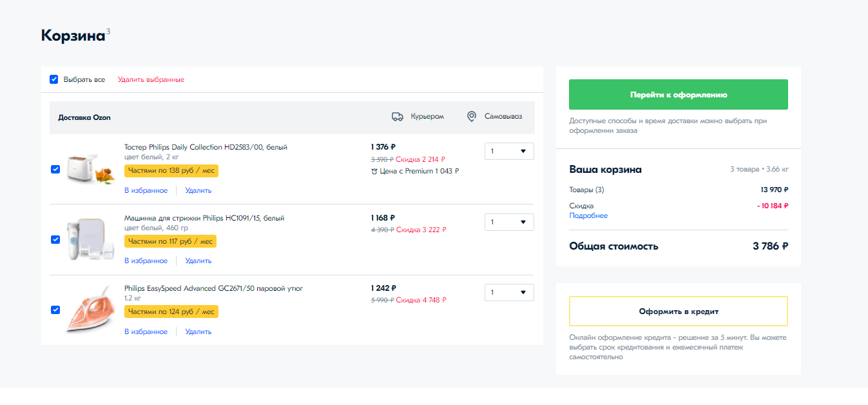The width and height of the screenshot is (868, 405).
Task: Click the "Общая стоимость" label
Action: pyautogui.click(x=613, y=246)
